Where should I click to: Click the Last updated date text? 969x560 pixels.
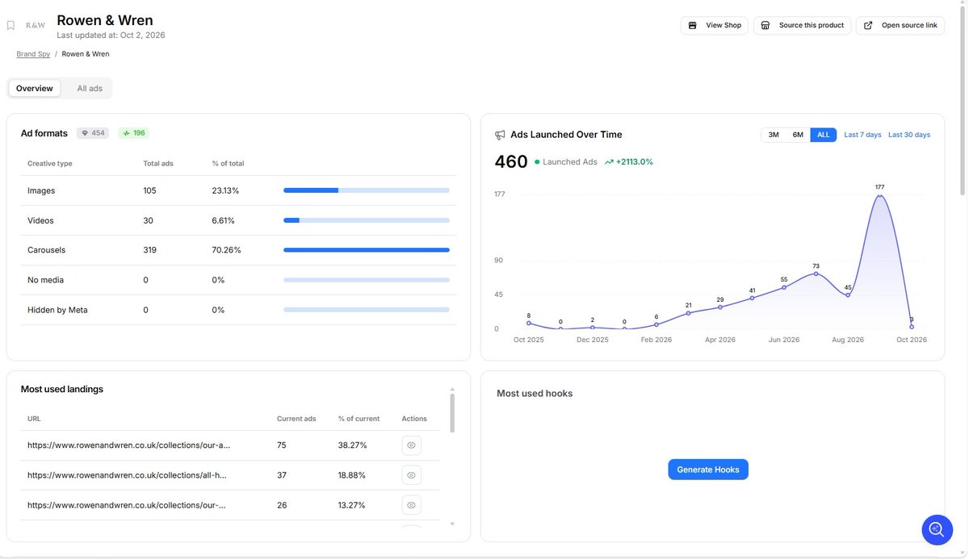click(111, 36)
